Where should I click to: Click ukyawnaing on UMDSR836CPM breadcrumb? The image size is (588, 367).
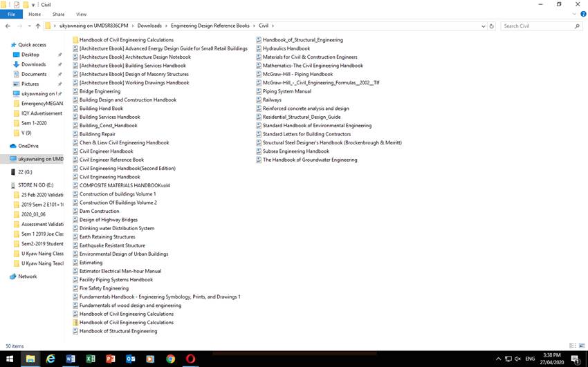click(x=94, y=26)
